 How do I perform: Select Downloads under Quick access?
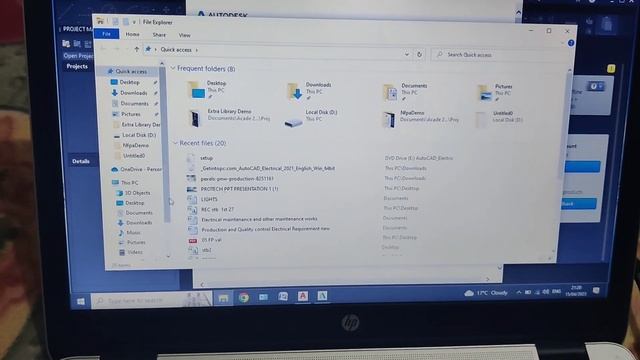(x=134, y=93)
